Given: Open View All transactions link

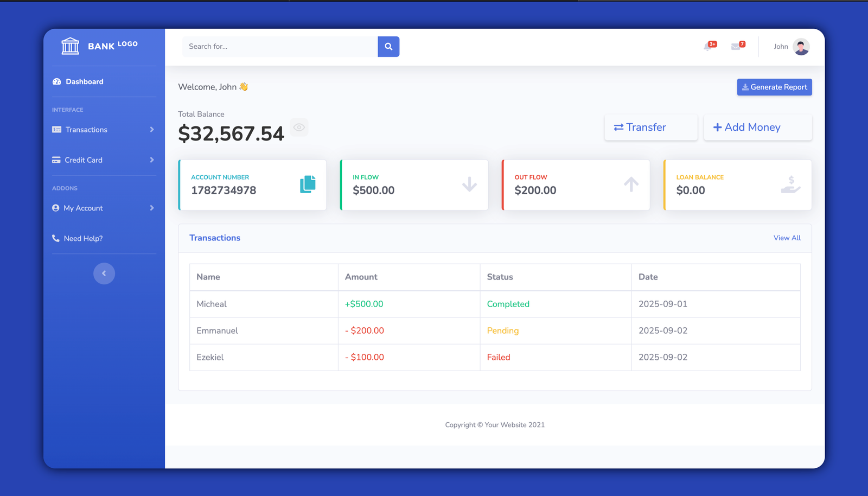Looking at the screenshot, I should pyautogui.click(x=787, y=238).
